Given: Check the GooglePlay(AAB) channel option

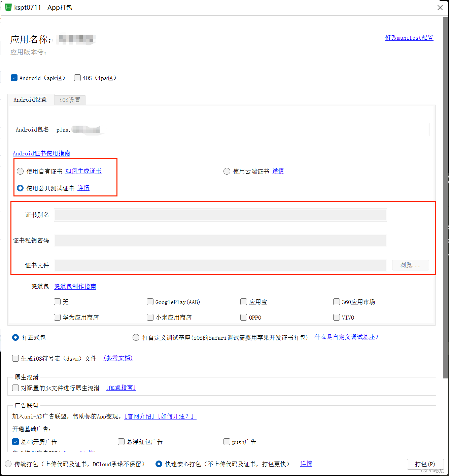Looking at the screenshot, I should point(150,302).
